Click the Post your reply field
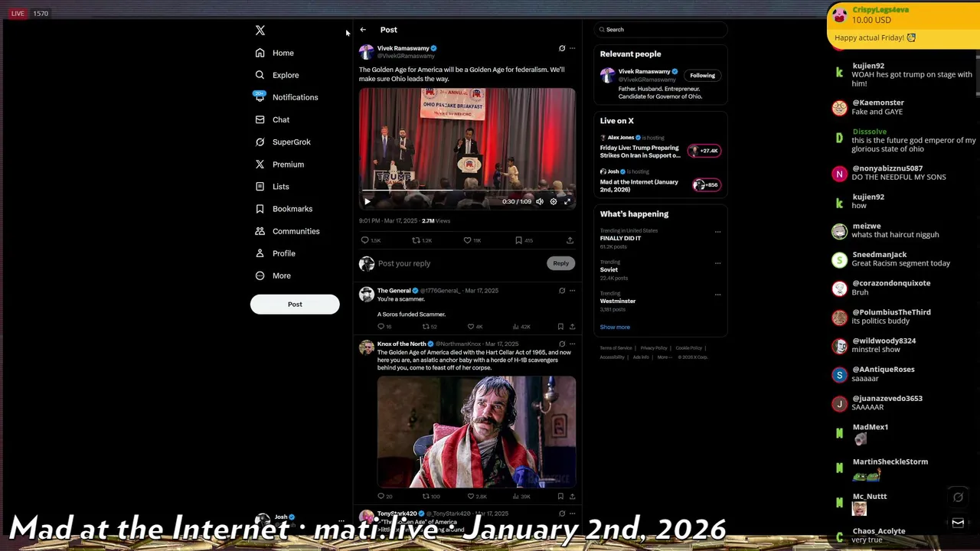 click(459, 263)
